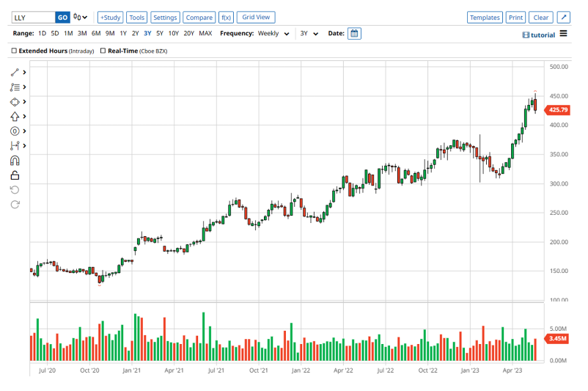
Task: Click the padlock lock drawings icon
Action: coord(15,175)
